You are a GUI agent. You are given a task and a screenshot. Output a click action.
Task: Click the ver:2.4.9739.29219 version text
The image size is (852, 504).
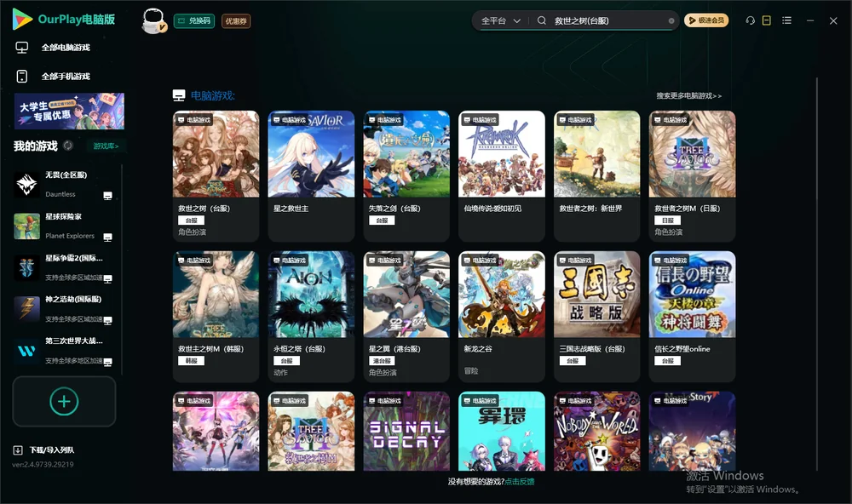coord(43,464)
